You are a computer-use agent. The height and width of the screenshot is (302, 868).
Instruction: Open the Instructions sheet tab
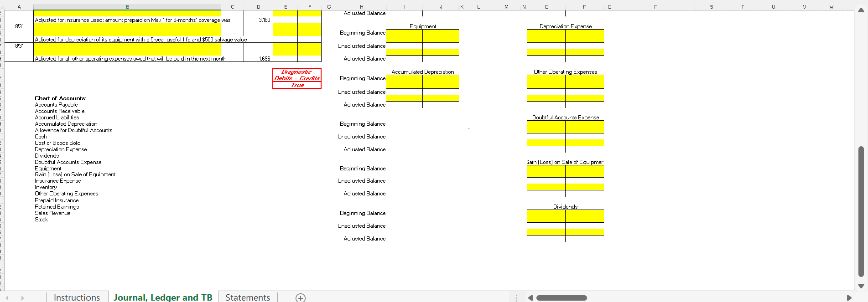[x=77, y=297]
